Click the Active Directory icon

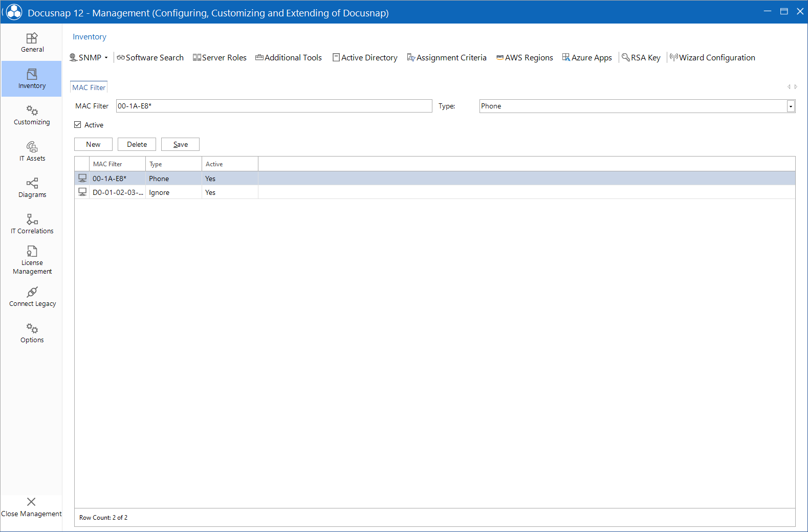pos(336,57)
